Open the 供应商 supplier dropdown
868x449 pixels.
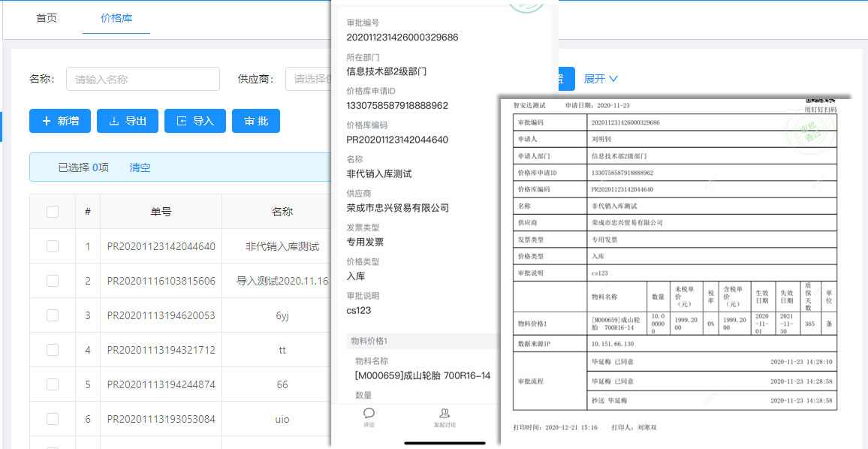(309, 79)
